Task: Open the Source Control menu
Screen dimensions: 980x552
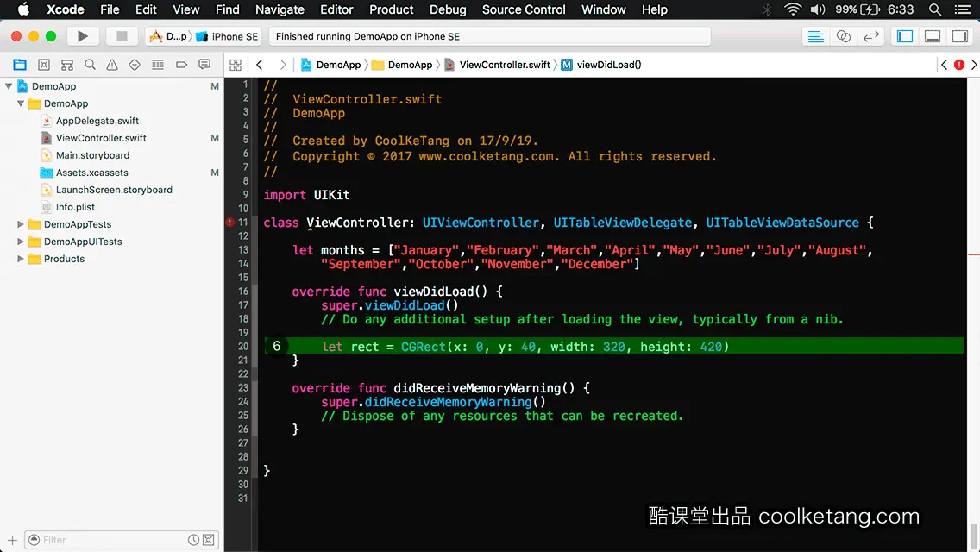Action: [524, 9]
